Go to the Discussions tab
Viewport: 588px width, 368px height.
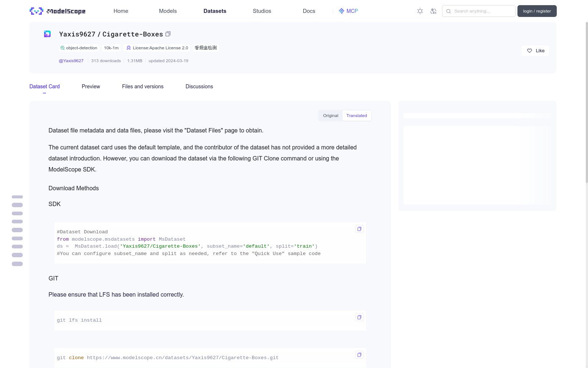(x=199, y=86)
